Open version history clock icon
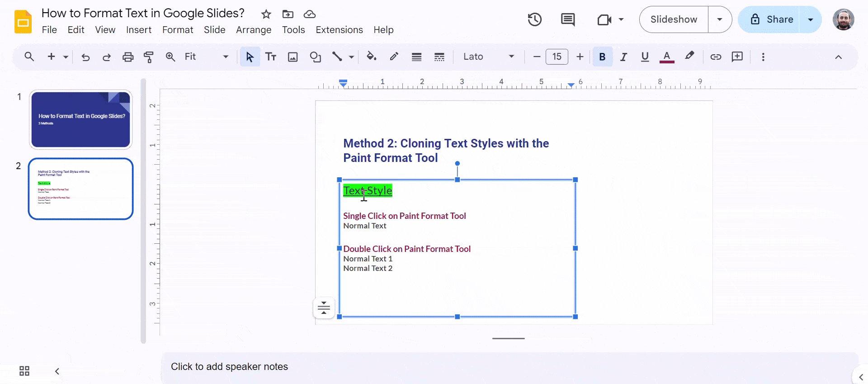 (534, 19)
